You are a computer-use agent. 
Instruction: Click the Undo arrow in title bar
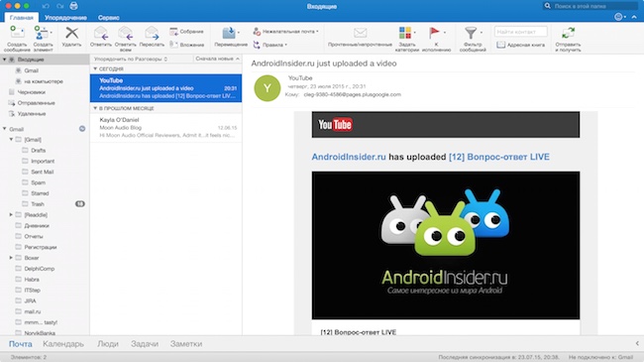tap(46, 6)
